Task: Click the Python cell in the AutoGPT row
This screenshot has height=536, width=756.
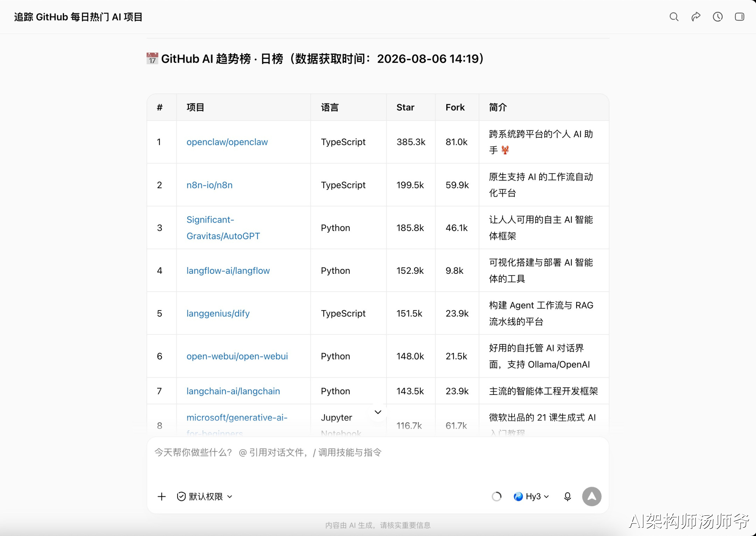Action: point(335,228)
